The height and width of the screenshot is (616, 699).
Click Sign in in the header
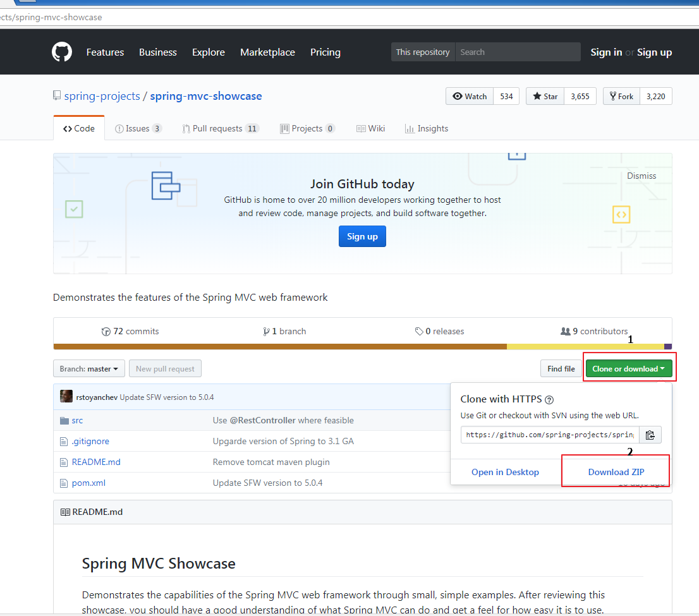click(x=606, y=52)
